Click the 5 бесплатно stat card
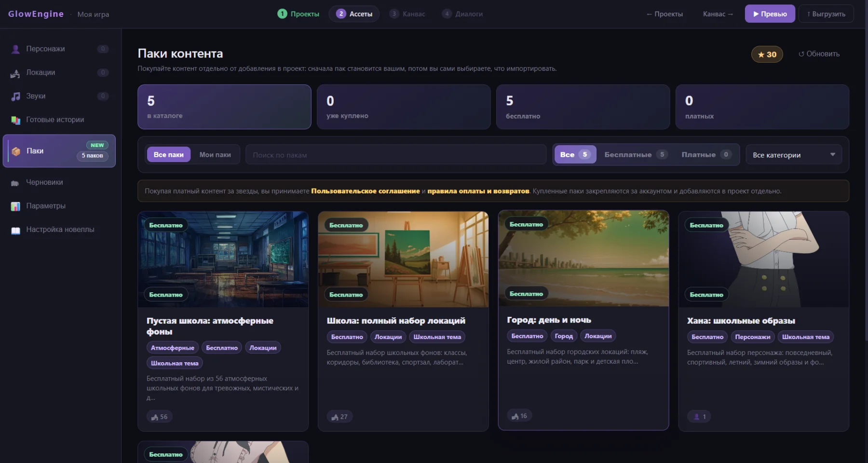 pyautogui.click(x=583, y=107)
